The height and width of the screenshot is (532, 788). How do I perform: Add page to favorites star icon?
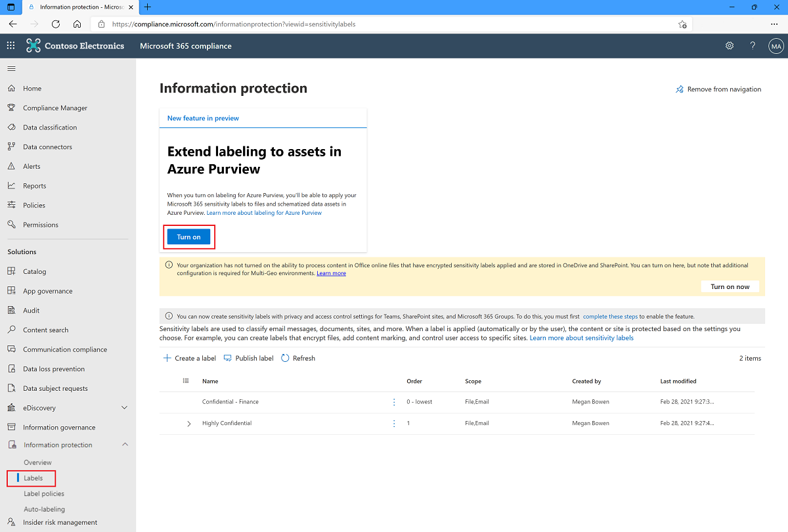coord(682,24)
